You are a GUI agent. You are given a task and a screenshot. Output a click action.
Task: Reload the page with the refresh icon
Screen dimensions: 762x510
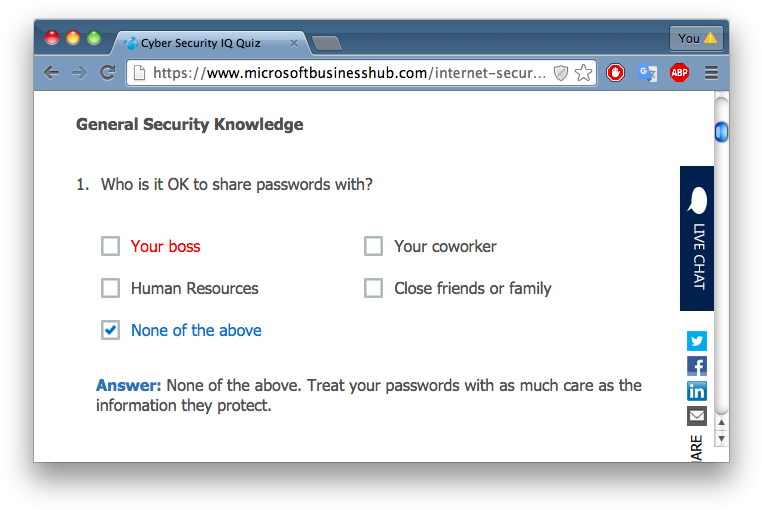[x=107, y=73]
